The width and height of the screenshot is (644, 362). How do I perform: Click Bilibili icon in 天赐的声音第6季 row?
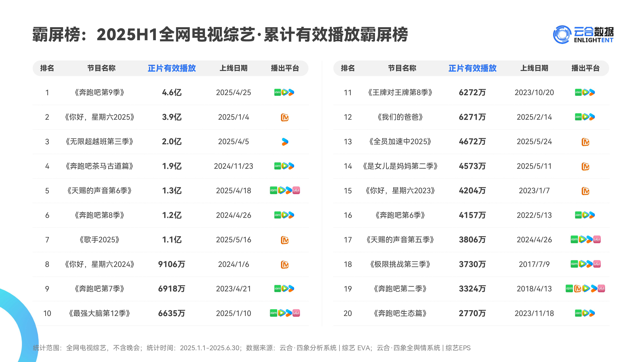[x=296, y=190]
